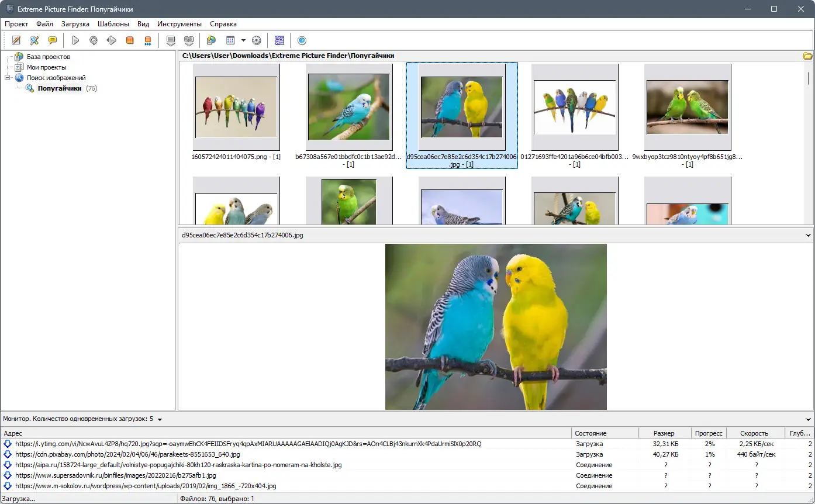Viewport: 815px width, 504px height.
Task: Open the Шаблоны menu
Action: [113, 24]
